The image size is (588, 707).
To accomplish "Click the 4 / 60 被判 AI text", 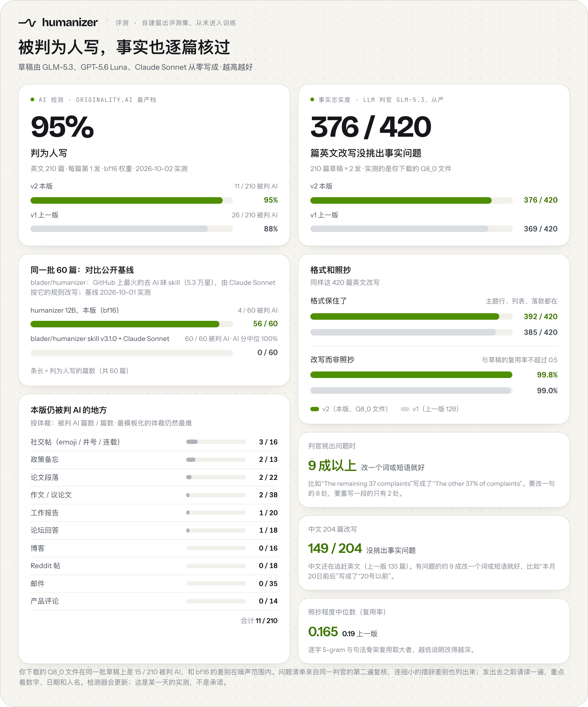I will click(x=258, y=310).
